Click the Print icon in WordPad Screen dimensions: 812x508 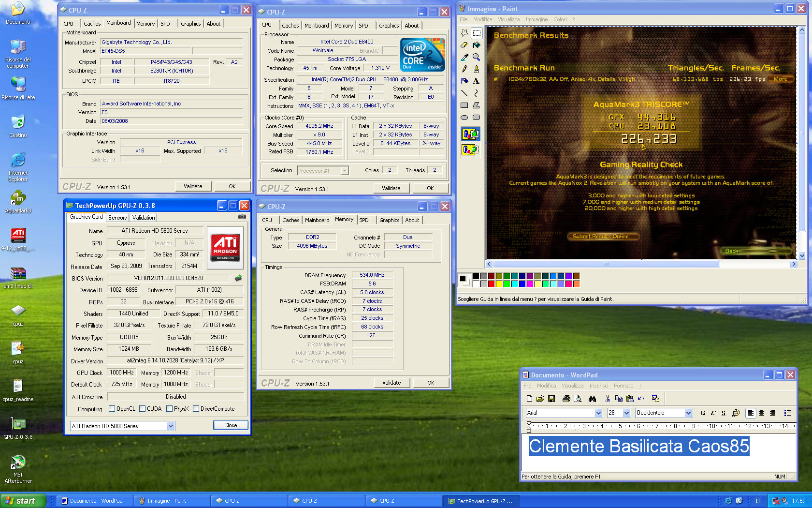tap(566, 399)
